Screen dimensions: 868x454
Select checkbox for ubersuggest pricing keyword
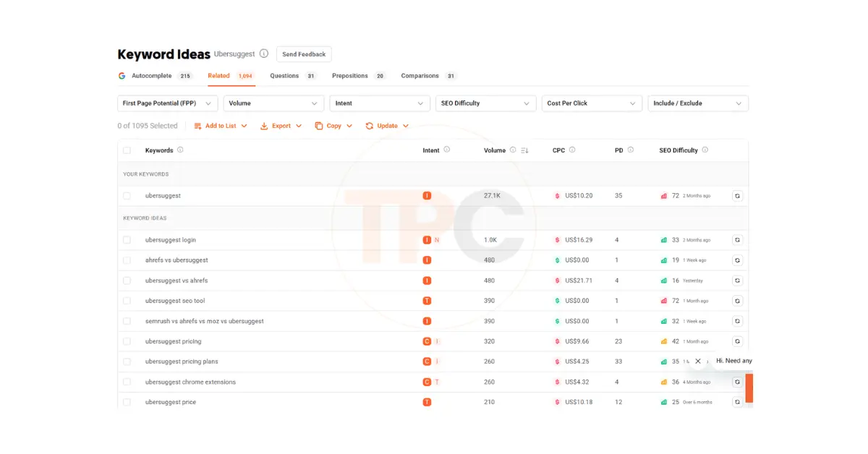click(127, 341)
